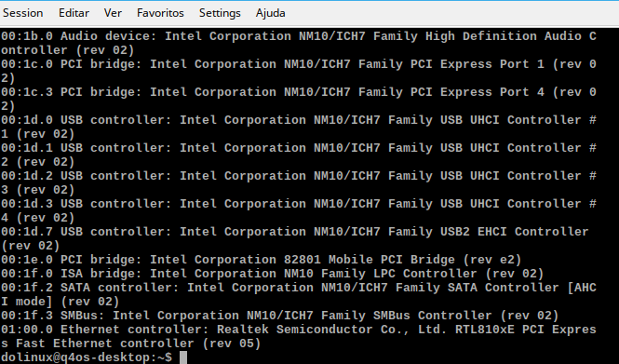The height and width of the screenshot is (364, 619).
Task: Open the Favoritos menu
Action: click(x=160, y=13)
